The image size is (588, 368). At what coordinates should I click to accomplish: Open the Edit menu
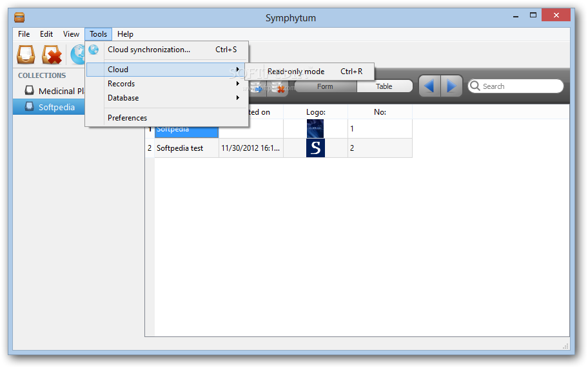tap(46, 34)
